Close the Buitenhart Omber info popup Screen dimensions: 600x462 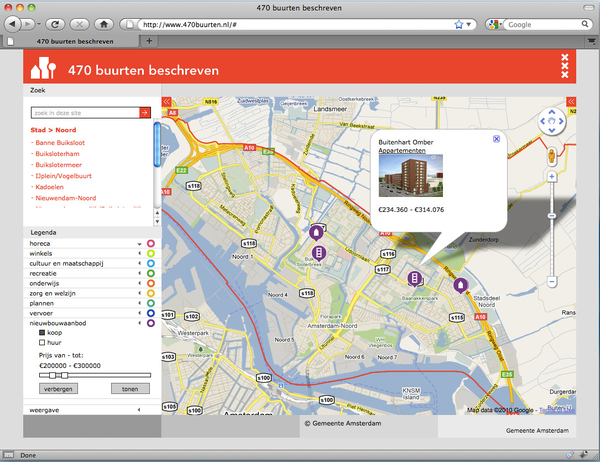(x=496, y=140)
